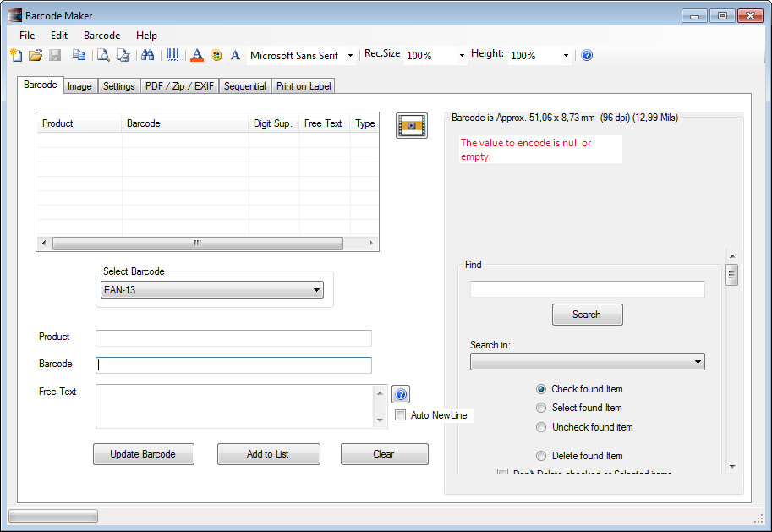The image size is (772, 532).
Task: Click the Barcode Maker title bar icon
Action: [15, 15]
